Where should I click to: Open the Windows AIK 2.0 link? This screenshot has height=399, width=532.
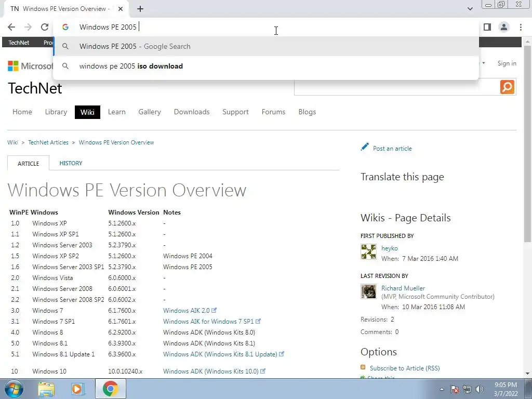click(x=187, y=311)
